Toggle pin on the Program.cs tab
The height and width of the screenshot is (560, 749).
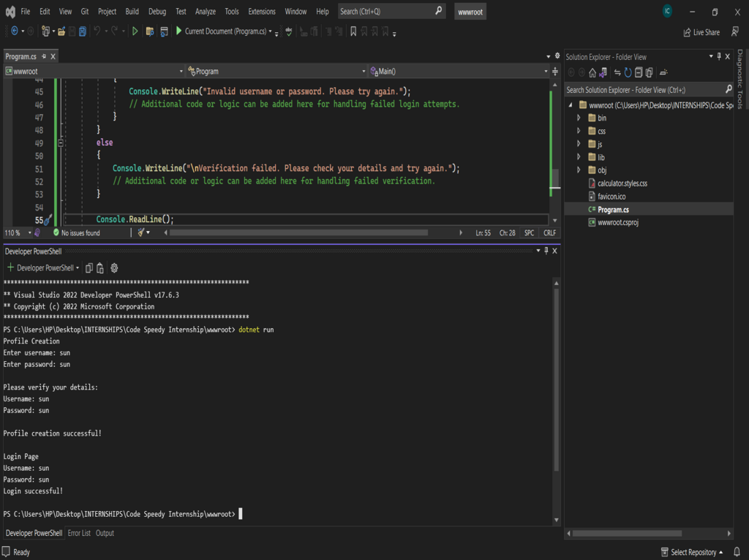[44, 56]
